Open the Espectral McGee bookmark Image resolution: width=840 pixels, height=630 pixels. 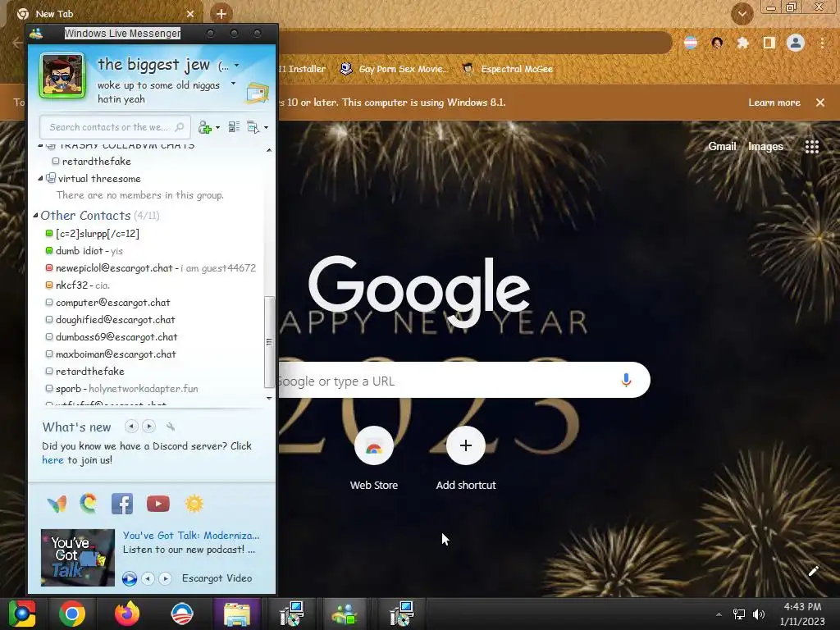(507, 69)
